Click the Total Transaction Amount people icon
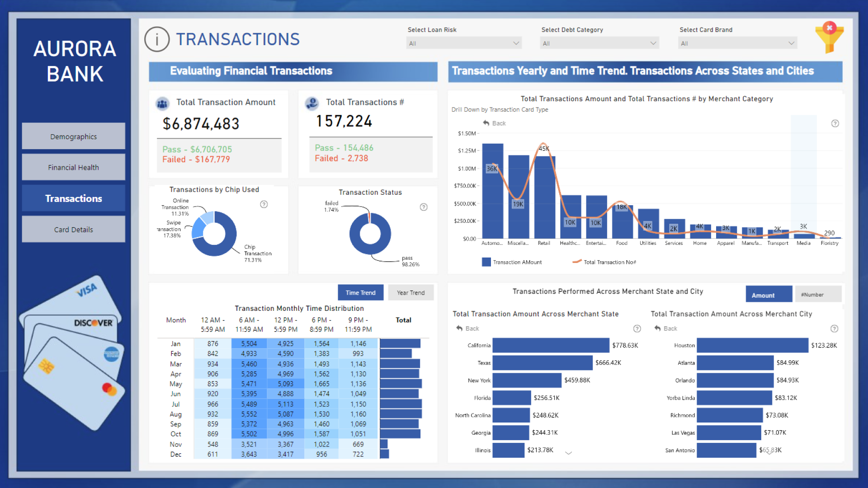This screenshot has width=868, height=488. pyautogui.click(x=162, y=103)
